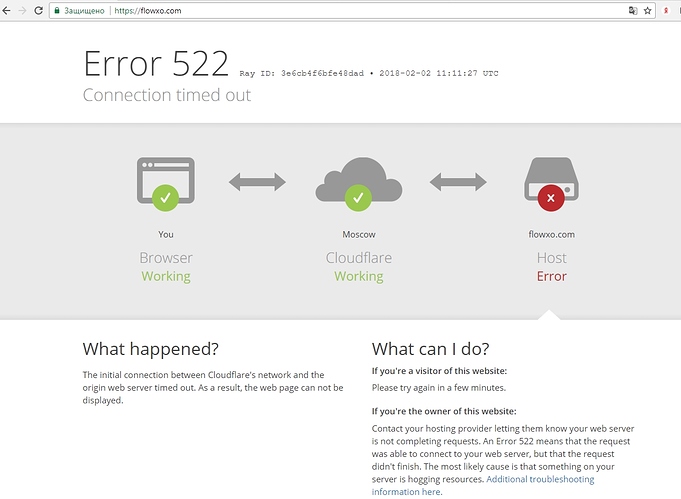Viewport: 681px width, 499px height.
Task: Click the flowxo.com host label
Action: tap(552, 235)
